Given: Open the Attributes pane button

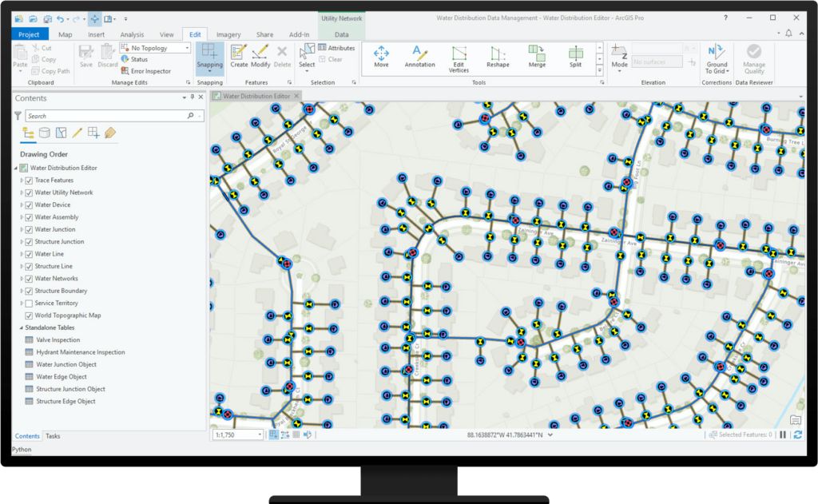Looking at the screenshot, I should (336, 48).
